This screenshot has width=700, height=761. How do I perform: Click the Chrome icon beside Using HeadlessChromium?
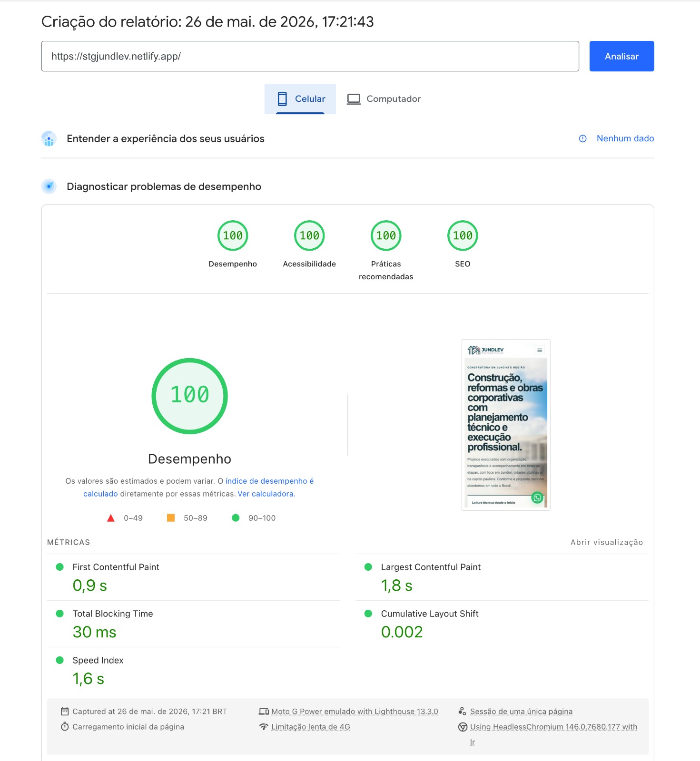[x=463, y=727]
